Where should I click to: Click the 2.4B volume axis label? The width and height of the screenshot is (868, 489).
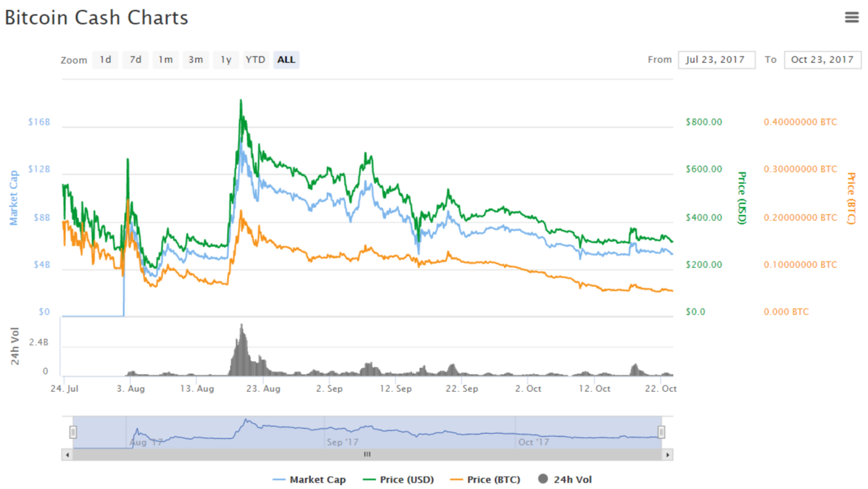[38, 343]
